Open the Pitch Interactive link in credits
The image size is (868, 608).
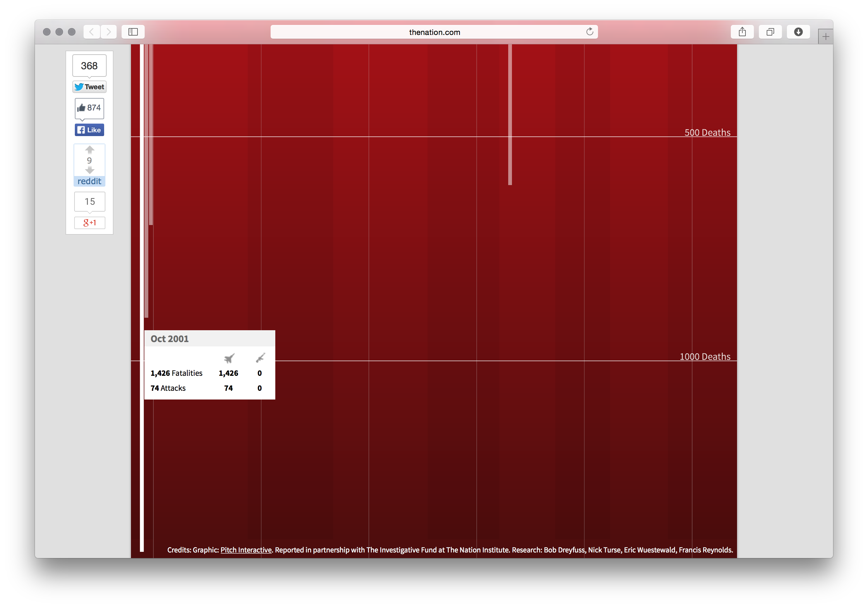point(246,550)
